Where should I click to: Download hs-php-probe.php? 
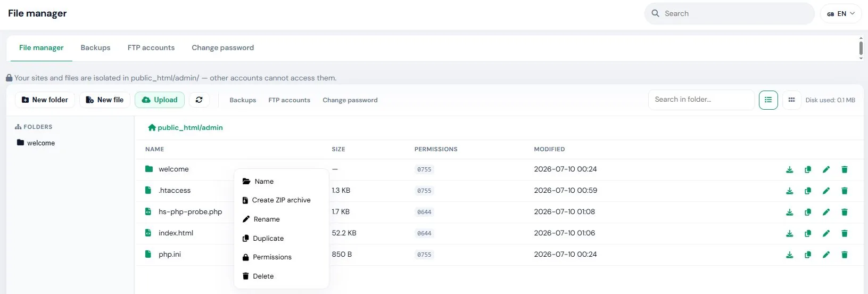tap(790, 212)
